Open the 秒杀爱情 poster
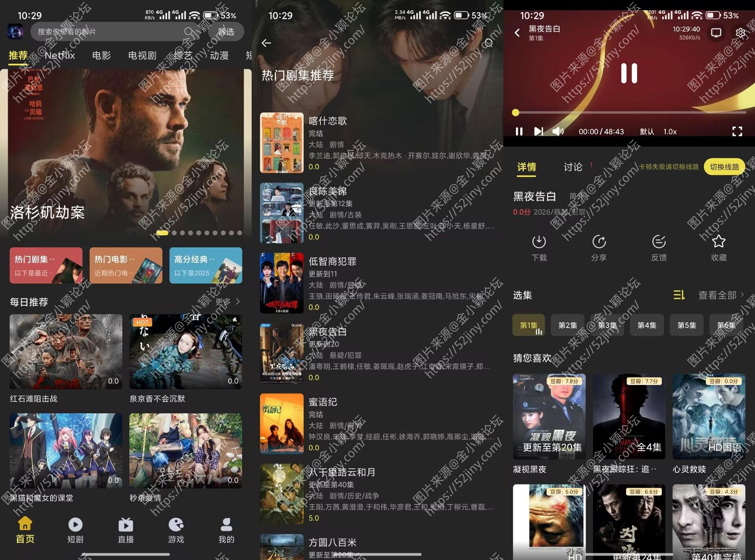The width and height of the screenshot is (755, 560). click(186, 451)
